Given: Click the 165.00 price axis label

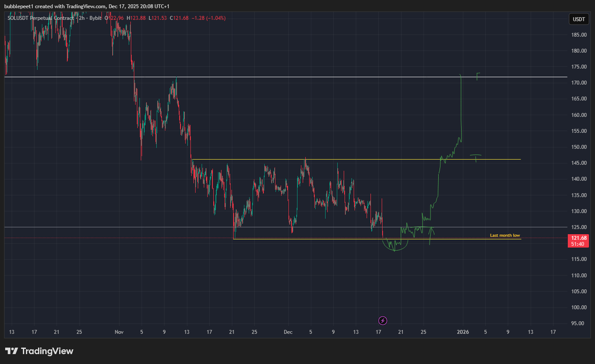Looking at the screenshot, I should [579, 99].
